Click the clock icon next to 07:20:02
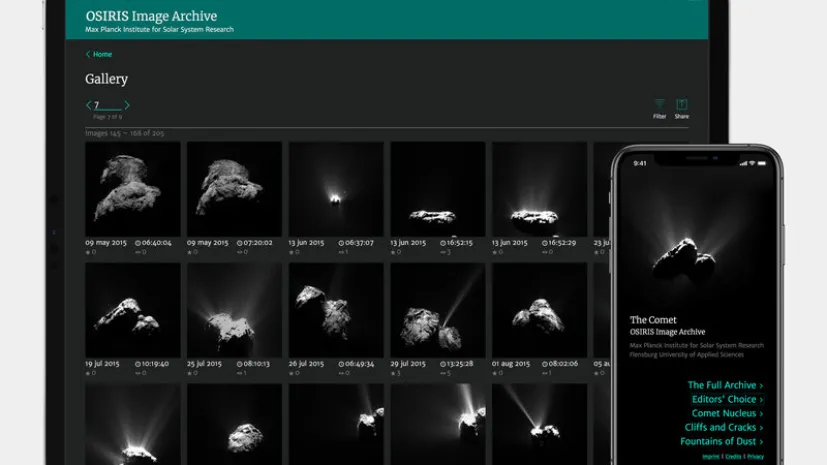827x465 pixels. (x=239, y=243)
